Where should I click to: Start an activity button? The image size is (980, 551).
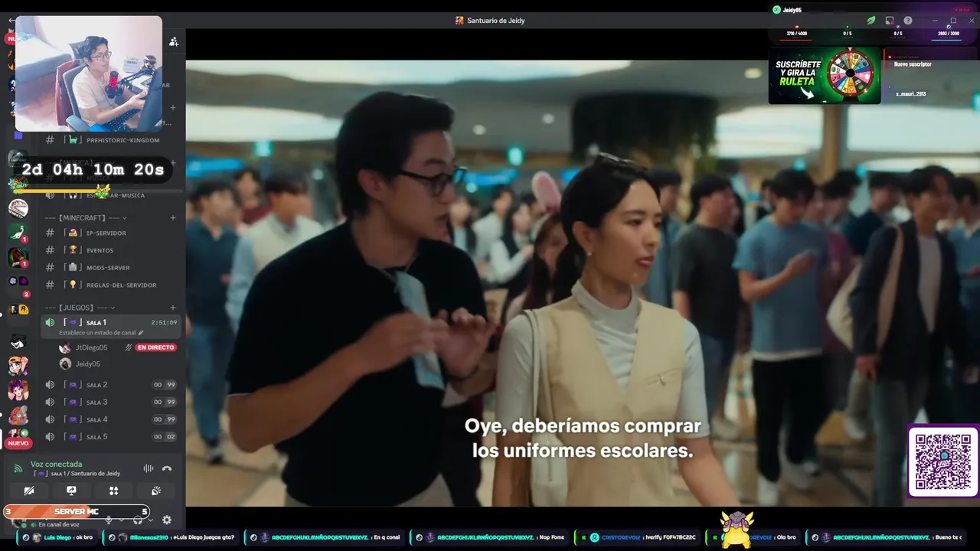(113, 491)
